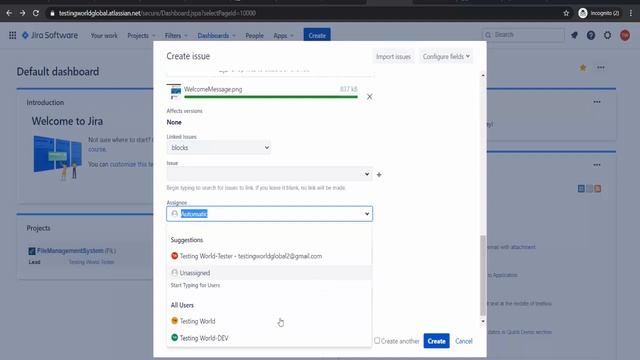640x360 pixels.
Task: Click the dialog vertical scrollbar thumb
Action: click(483, 276)
